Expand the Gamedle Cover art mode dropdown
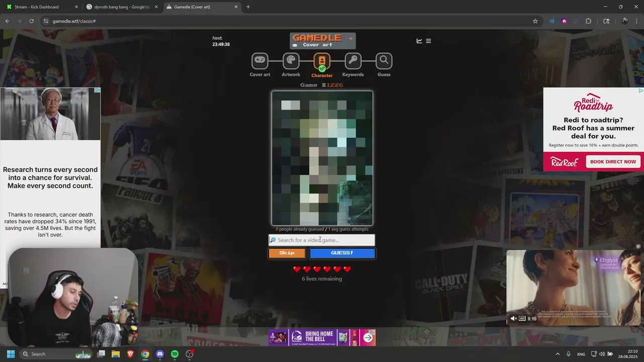 [x=323, y=41]
